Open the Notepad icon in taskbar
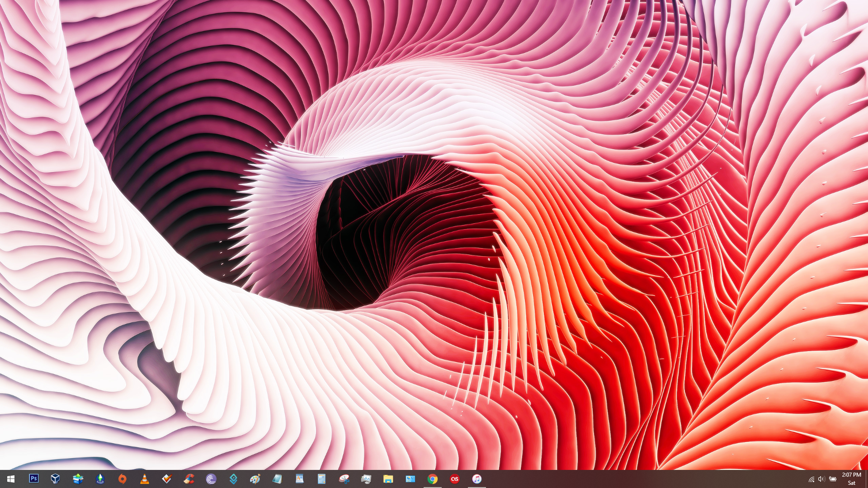This screenshot has height=488, width=868. [277, 479]
